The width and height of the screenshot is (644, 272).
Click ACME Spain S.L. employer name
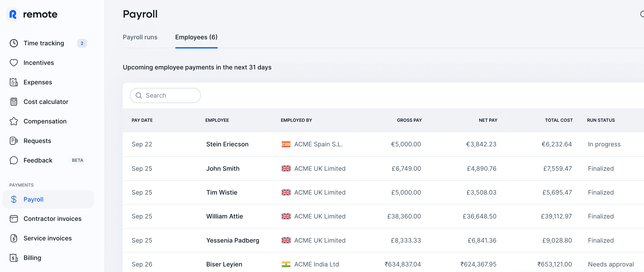[x=318, y=144]
